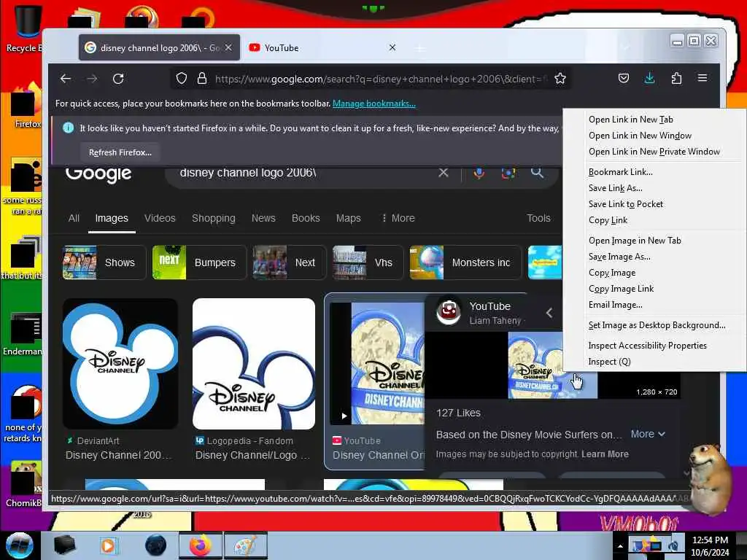Open the News results tab
The image size is (747, 560).
(263, 218)
